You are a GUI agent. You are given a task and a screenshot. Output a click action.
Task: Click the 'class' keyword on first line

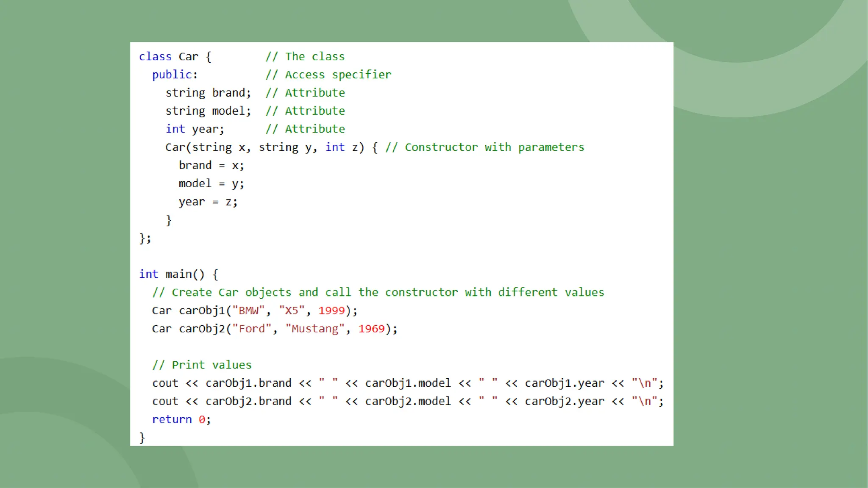coord(155,56)
